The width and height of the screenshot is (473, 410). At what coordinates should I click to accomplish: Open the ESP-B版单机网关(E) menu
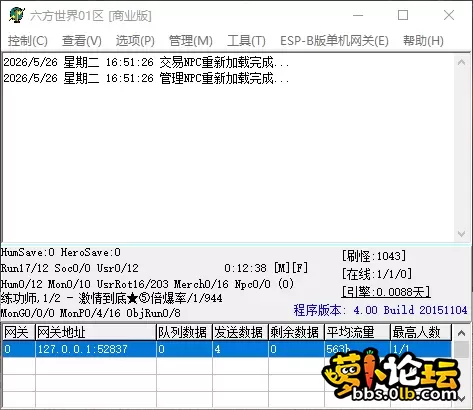(334, 41)
